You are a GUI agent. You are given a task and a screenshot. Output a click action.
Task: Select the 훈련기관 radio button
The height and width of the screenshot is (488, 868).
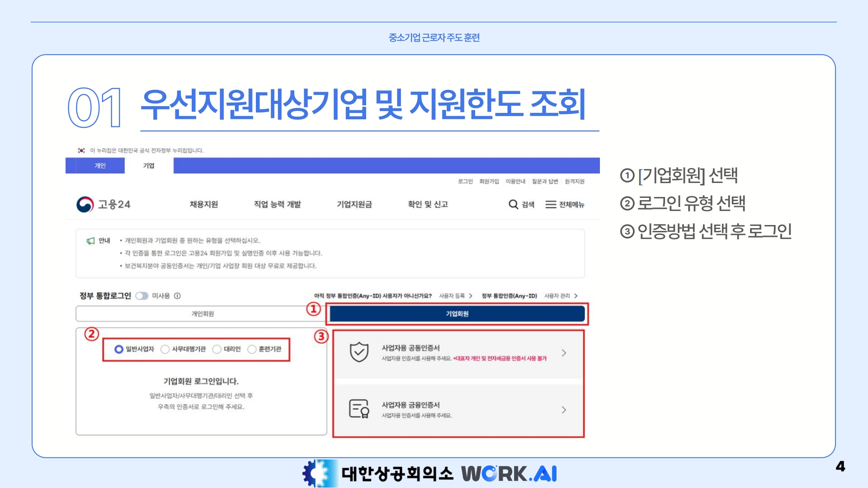(252, 349)
